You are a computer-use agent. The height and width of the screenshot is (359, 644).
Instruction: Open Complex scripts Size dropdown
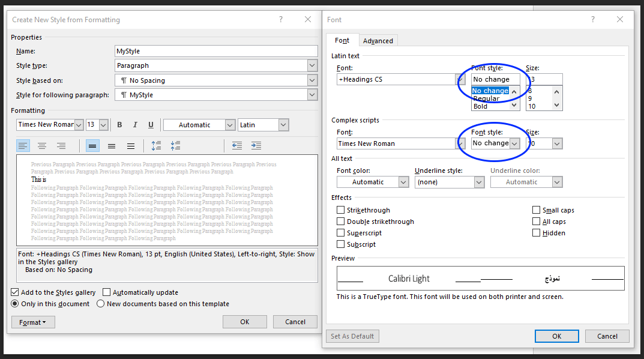click(557, 143)
